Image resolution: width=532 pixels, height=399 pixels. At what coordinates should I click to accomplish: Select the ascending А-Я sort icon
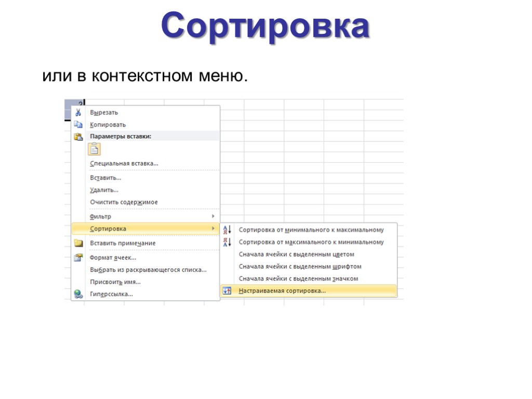227,229
